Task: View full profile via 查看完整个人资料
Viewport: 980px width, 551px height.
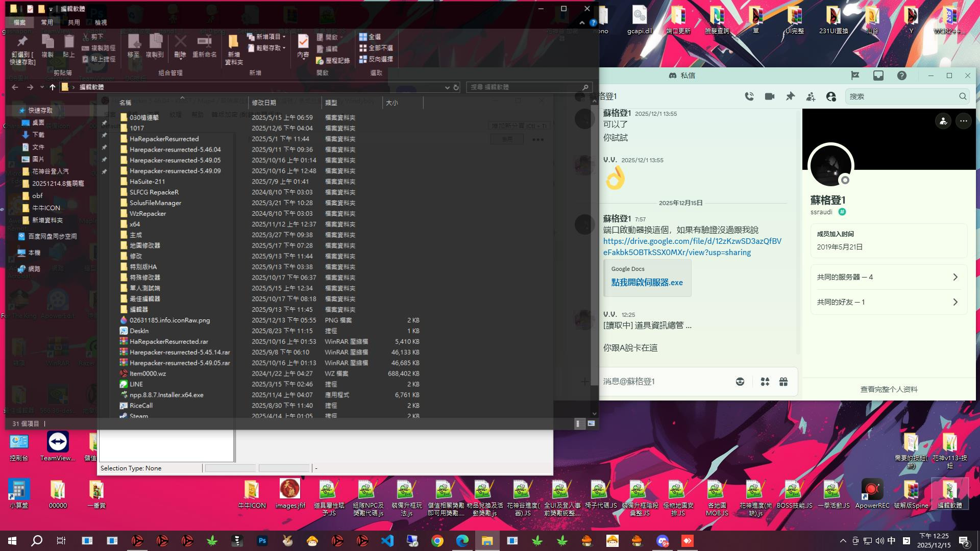Action: [889, 389]
